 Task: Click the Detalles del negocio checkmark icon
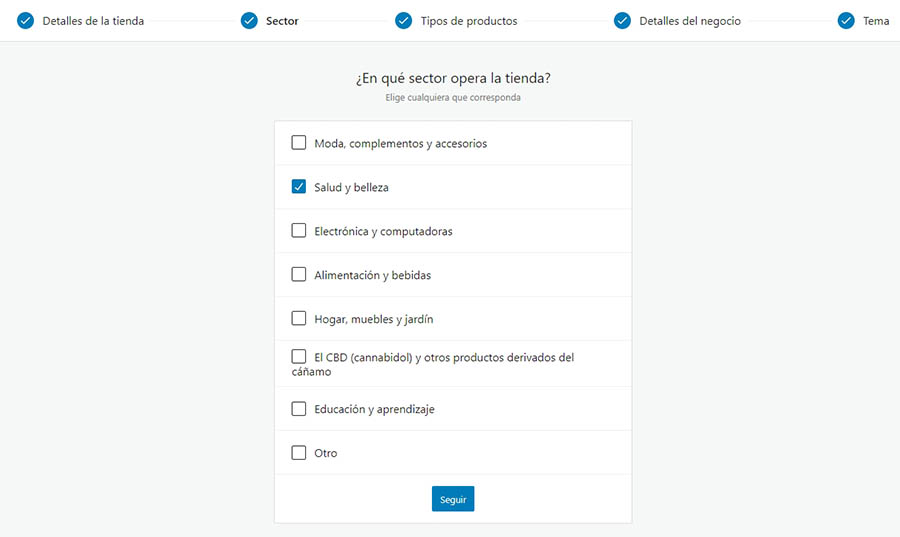coord(622,21)
